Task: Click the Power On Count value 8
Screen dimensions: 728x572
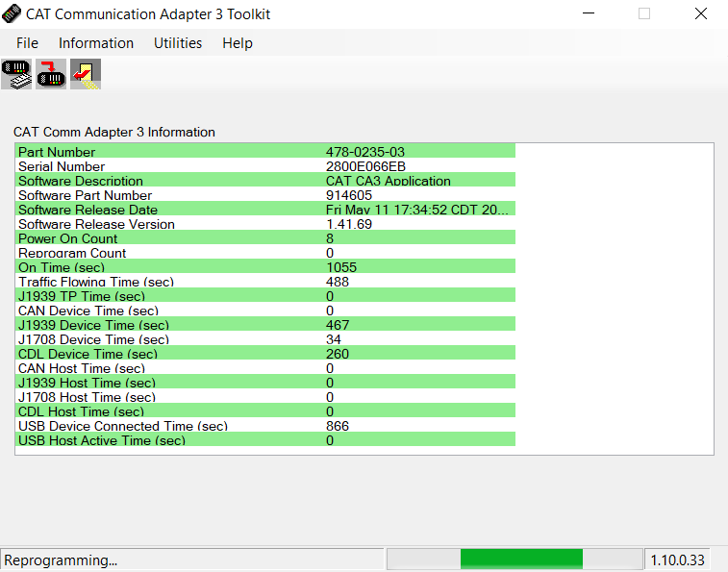Action: point(330,238)
